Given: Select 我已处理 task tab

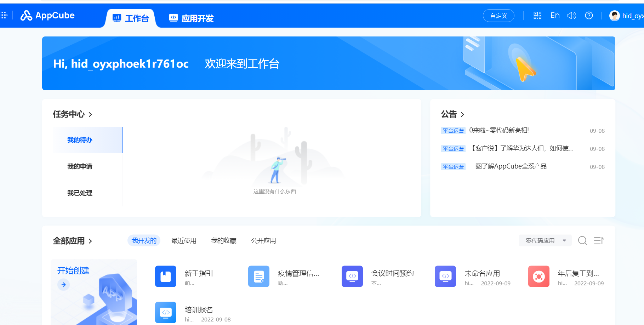Looking at the screenshot, I should 87,193.
